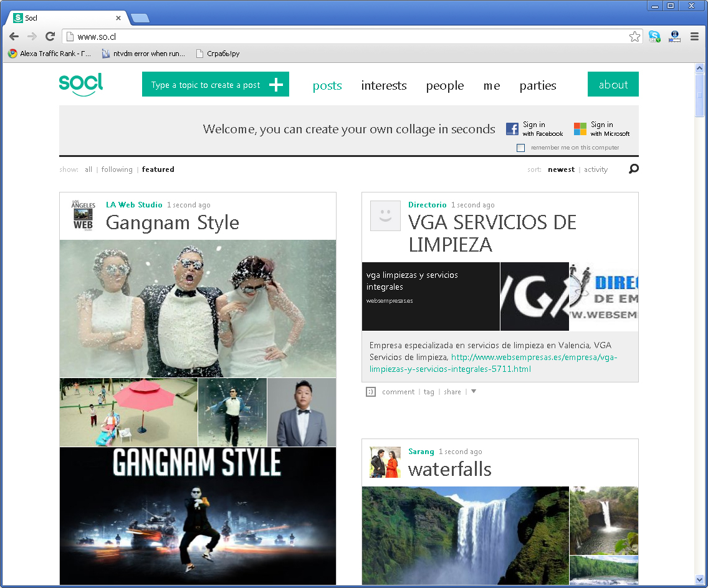Click the extension icon next to the Skype icon
The width and height of the screenshot is (708, 588).
pos(674,37)
